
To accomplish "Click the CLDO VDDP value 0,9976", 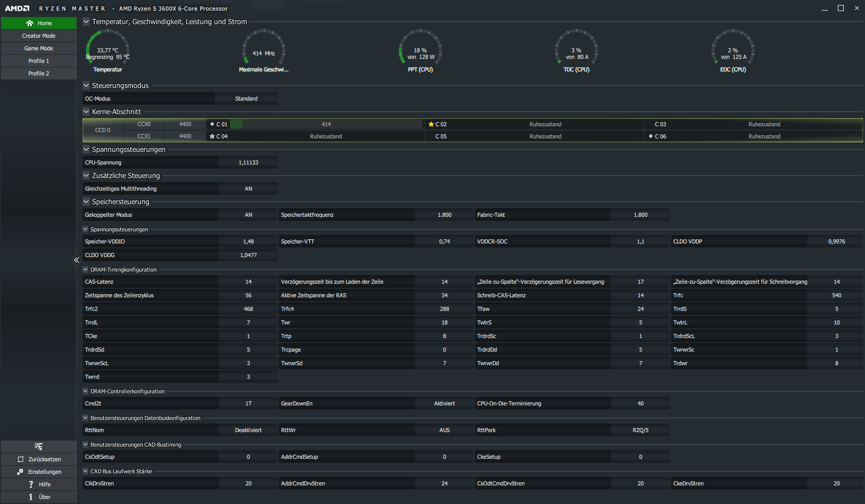I will (x=836, y=241).
